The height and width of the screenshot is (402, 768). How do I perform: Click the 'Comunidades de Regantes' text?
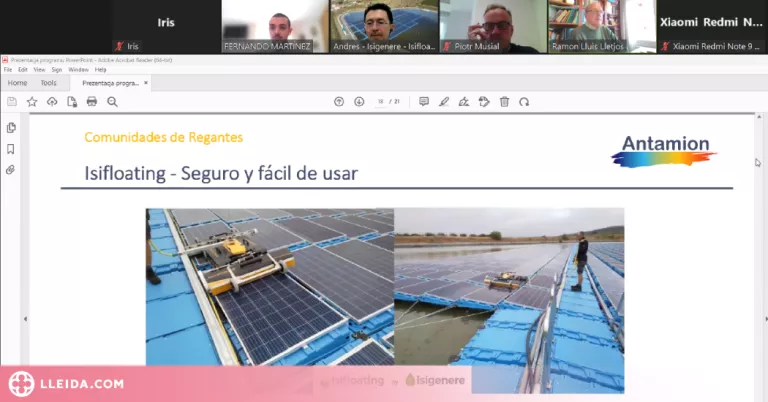tap(164, 137)
